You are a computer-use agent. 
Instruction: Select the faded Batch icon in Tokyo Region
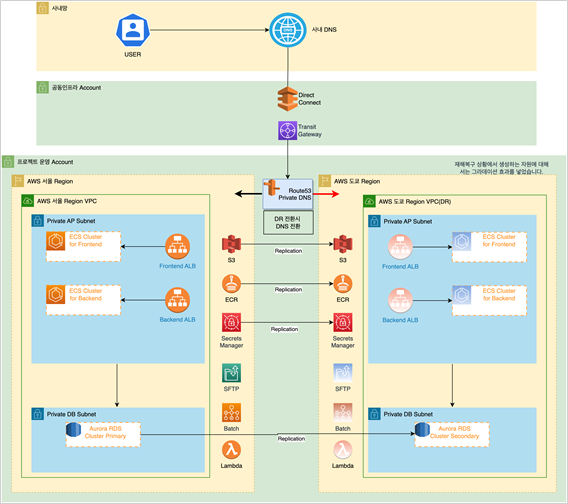click(343, 413)
